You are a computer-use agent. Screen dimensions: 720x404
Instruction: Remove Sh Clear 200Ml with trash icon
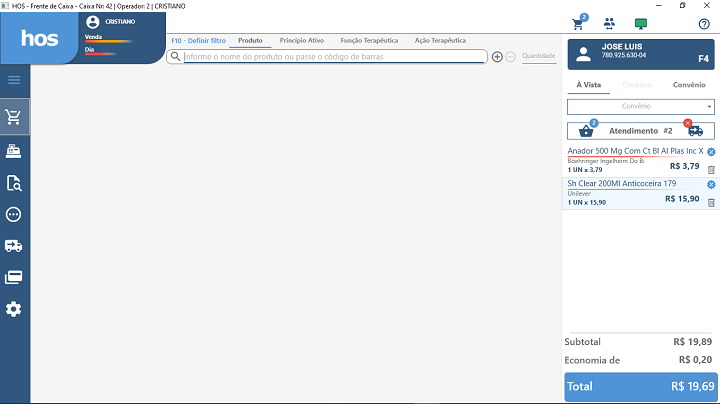711,202
